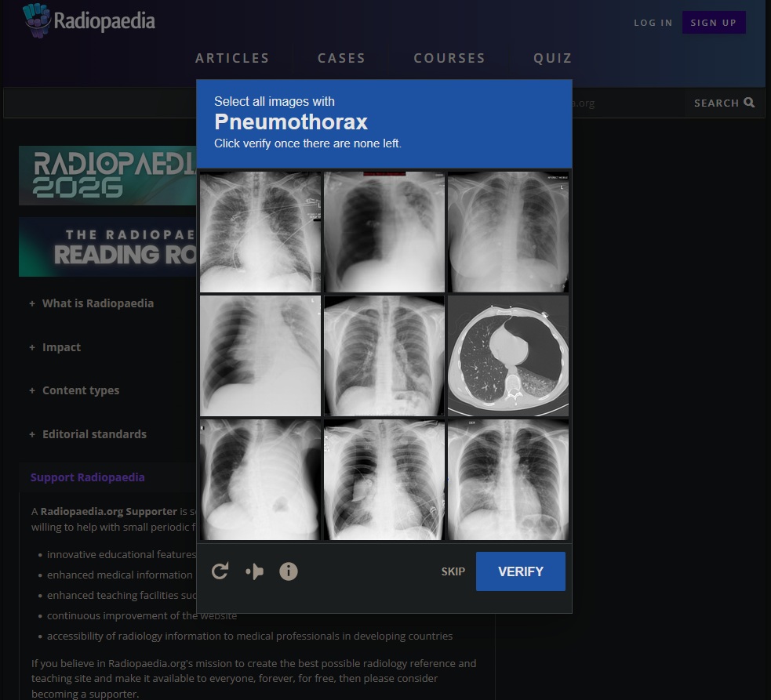Screen dimensions: 771x700
Task: Select the axial CT scan tile
Action: point(508,356)
